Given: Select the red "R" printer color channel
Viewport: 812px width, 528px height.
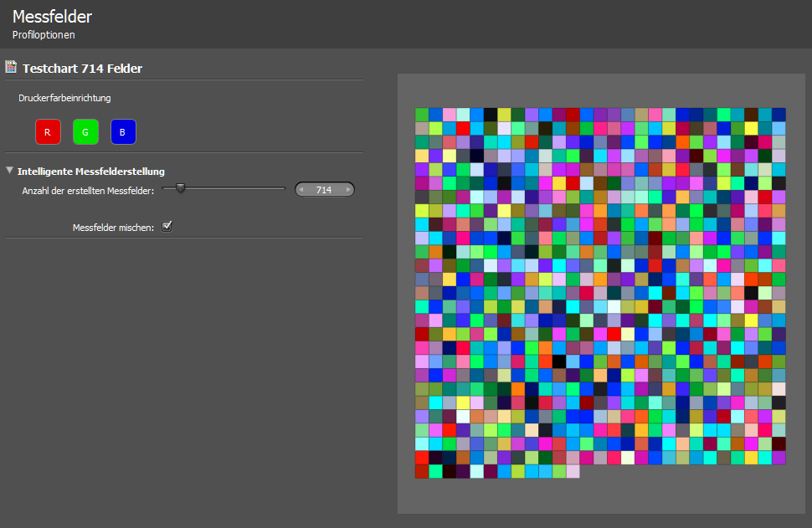Looking at the screenshot, I should tap(48, 131).
